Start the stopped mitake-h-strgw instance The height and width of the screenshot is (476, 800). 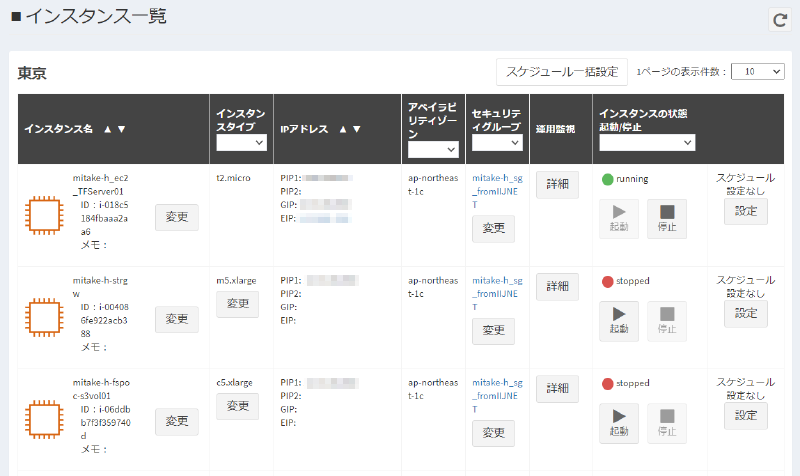(618, 321)
